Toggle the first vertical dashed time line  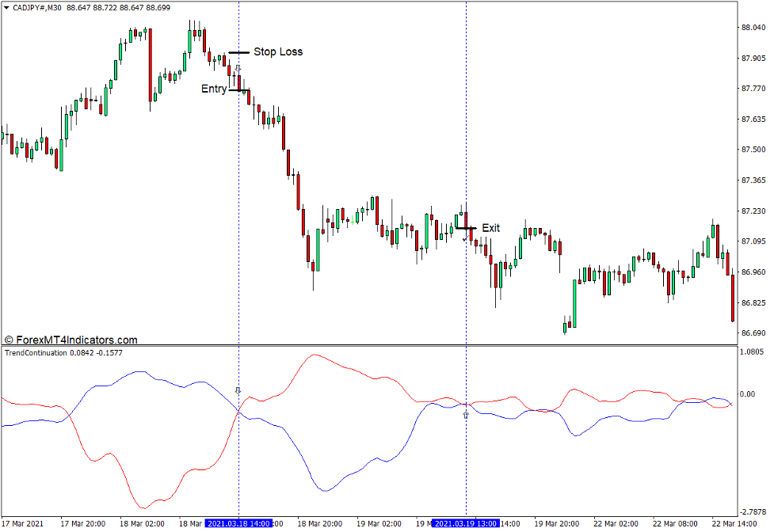click(x=239, y=198)
